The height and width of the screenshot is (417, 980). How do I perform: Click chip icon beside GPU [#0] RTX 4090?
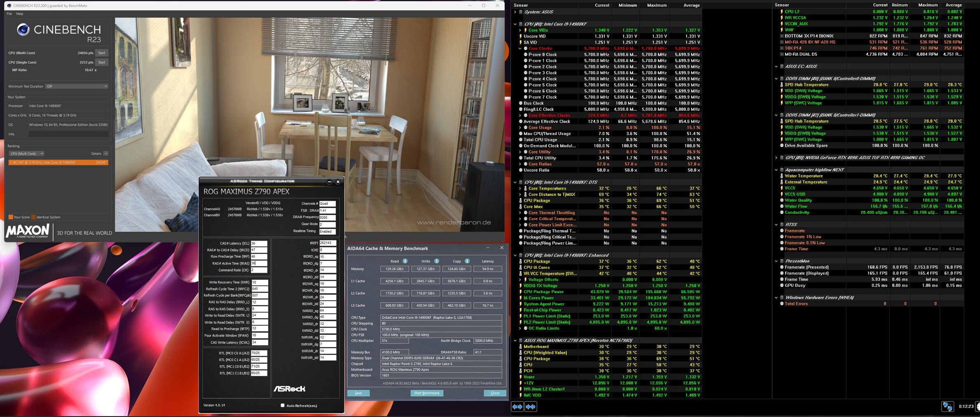click(781, 158)
